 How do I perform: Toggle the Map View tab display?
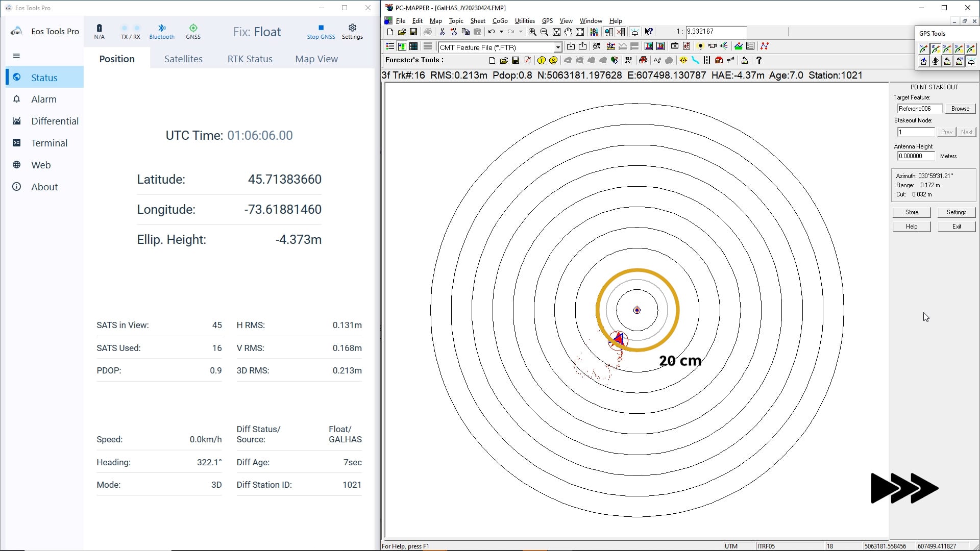point(316,59)
